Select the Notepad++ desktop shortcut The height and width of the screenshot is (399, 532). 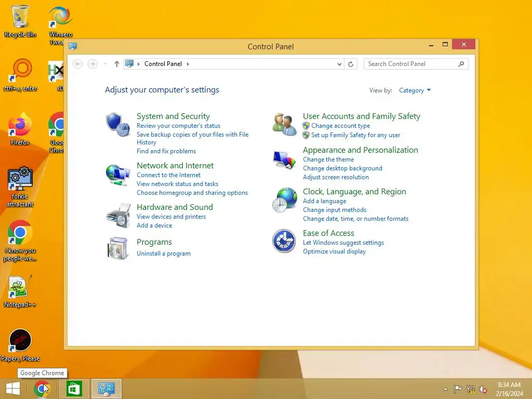[x=20, y=291]
